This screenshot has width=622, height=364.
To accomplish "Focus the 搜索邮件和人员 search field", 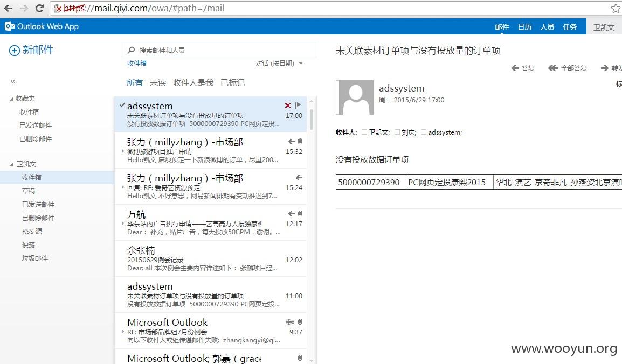I will point(219,50).
